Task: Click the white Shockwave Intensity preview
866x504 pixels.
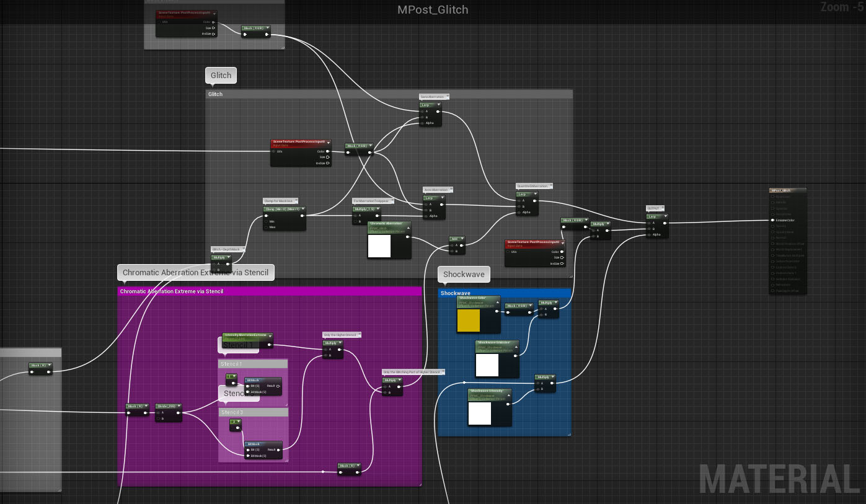Action: click(479, 413)
